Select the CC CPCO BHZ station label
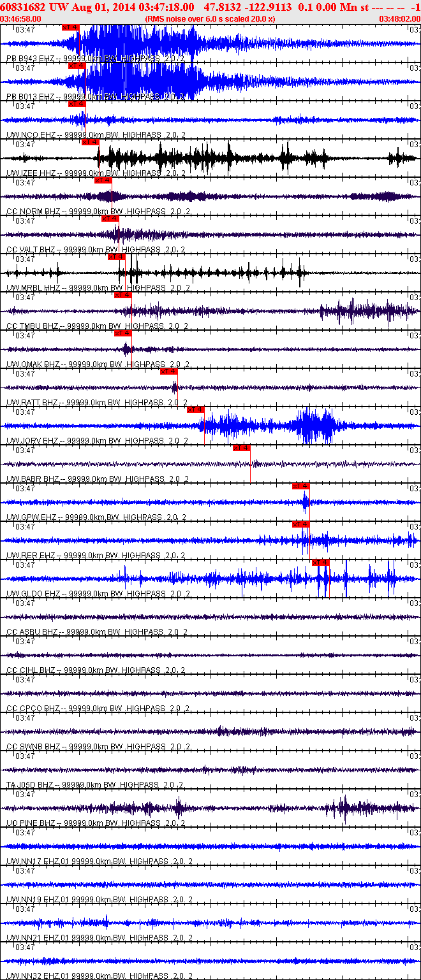Screen dimensions: 421x980 click(98, 709)
